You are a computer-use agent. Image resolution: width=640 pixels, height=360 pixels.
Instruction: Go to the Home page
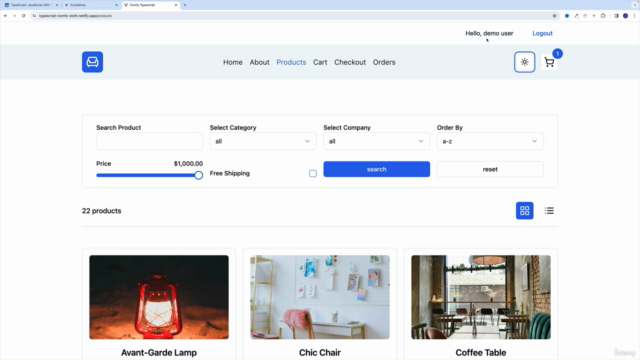(x=233, y=62)
